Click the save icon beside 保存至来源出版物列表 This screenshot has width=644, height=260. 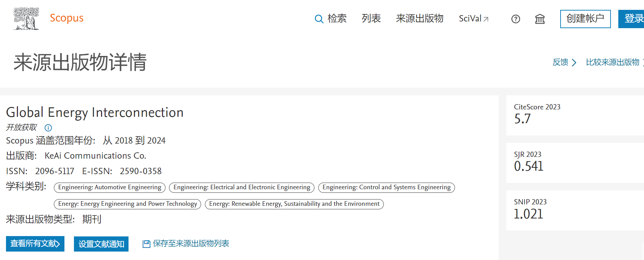pyautogui.click(x=146, y=244)
